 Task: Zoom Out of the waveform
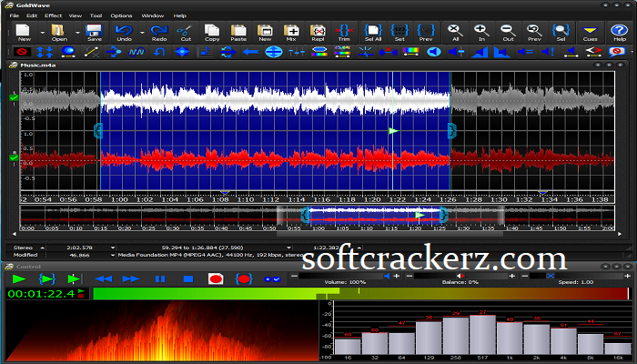pos(508,33)
